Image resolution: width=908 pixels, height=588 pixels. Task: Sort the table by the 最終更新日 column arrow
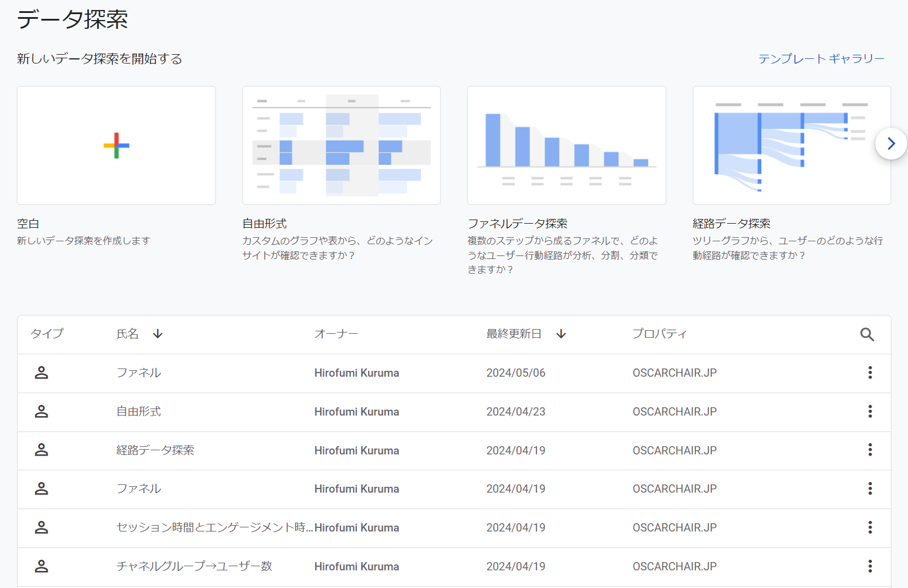[x=561, y=334]
